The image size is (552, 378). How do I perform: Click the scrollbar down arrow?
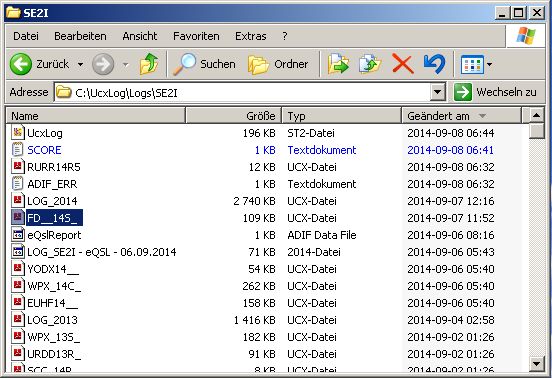[x=536, y=363]
